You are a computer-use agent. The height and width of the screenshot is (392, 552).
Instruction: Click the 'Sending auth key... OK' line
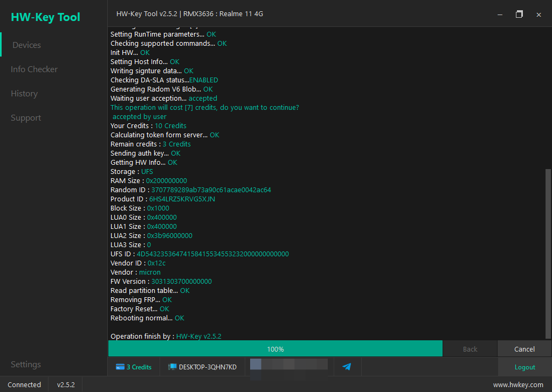click(146, 153)
